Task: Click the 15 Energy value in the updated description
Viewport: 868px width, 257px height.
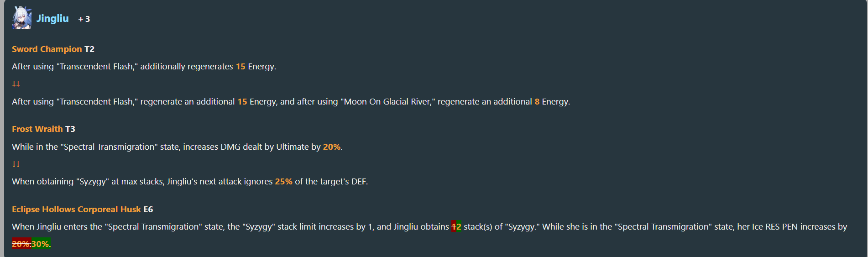Action: tap(242, 101)
